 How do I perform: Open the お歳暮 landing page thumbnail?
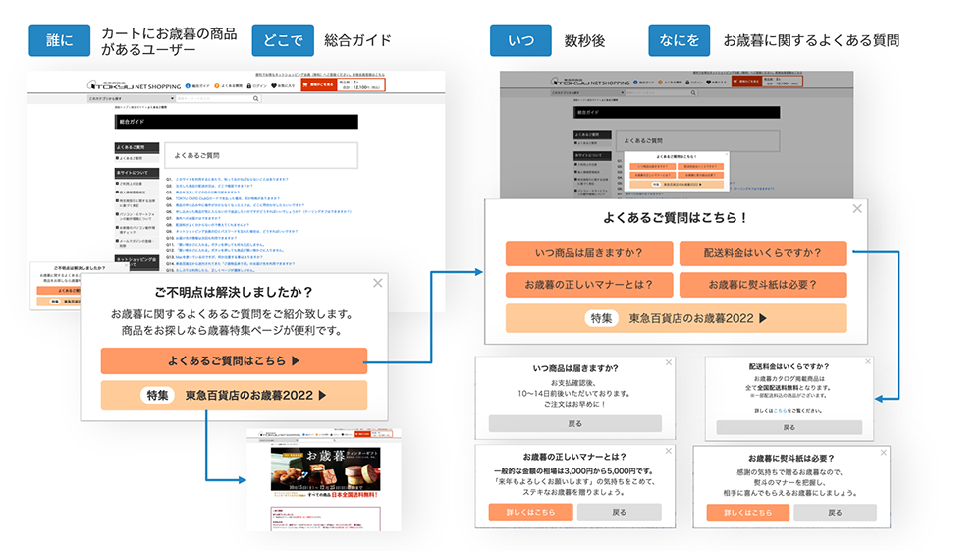pos(324,480)
